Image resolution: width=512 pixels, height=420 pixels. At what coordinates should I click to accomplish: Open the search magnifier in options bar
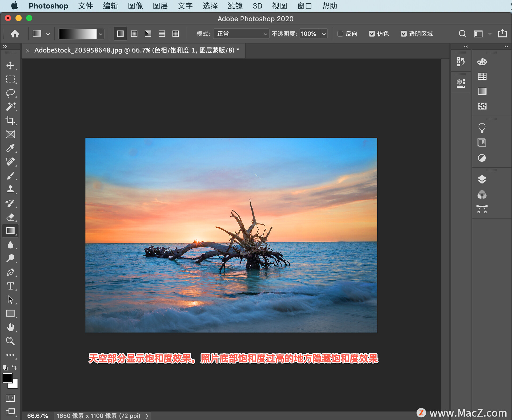462,34
